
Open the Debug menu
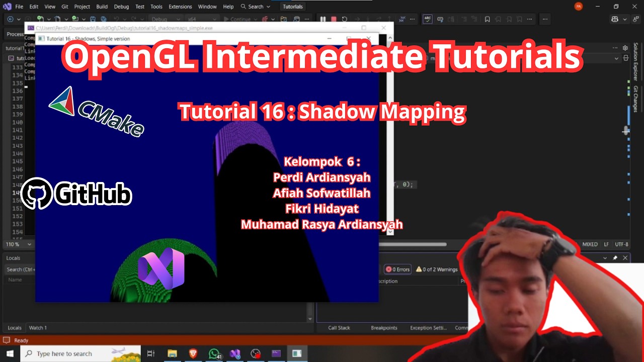(121, 7)
